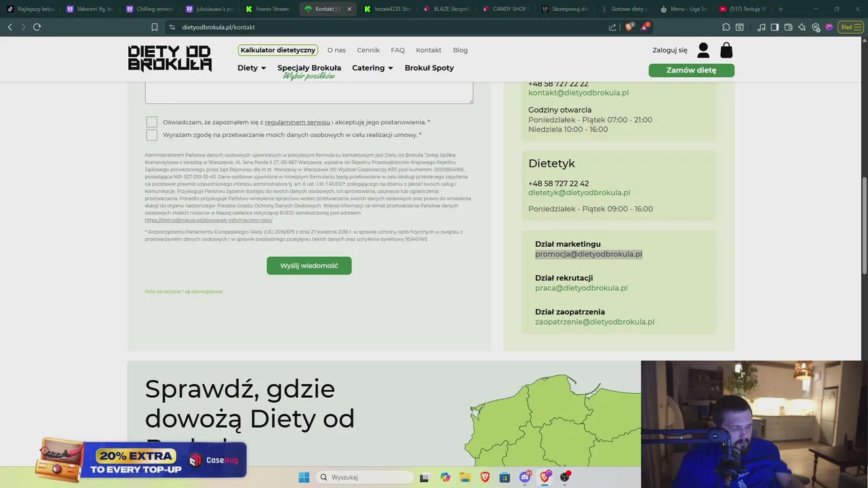This screenshot has width=868, height=488.
Task: Switch to the CANDY SHOP tab
Action: tap(506, 9)
